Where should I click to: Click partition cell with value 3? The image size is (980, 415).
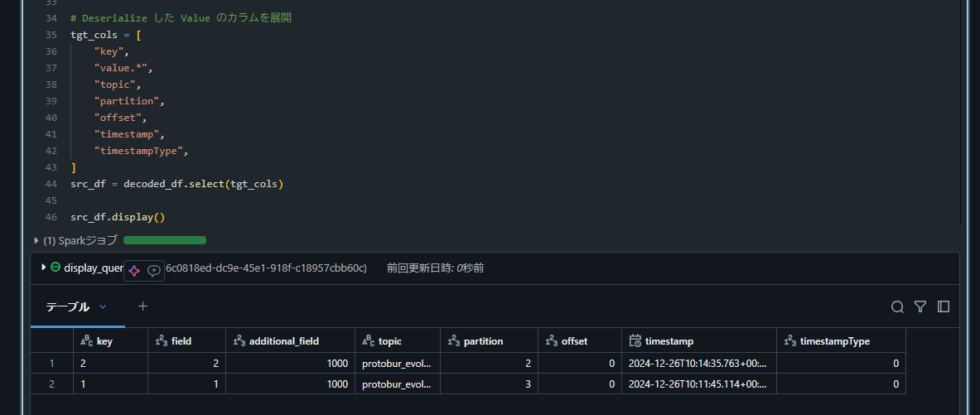tap(490, 384)
